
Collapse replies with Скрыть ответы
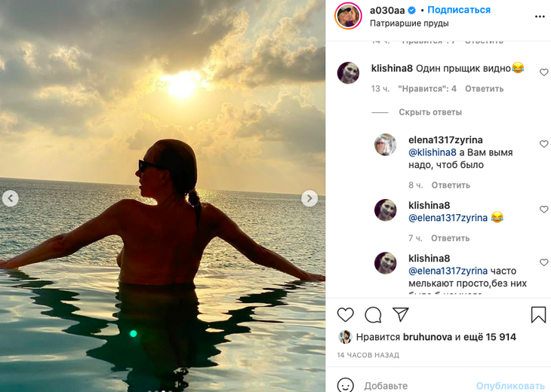pos(430,112)
